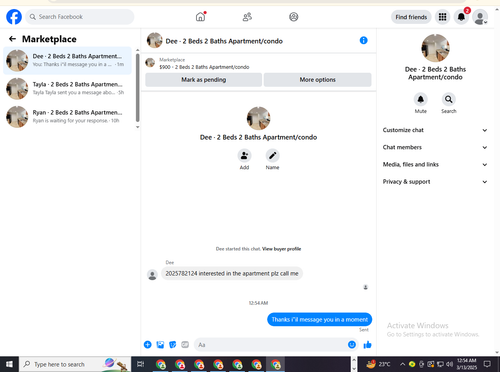This screenshot has width=500, height=372.
Task: Go back using the Marketplace arrow
Action: [12, 39]
